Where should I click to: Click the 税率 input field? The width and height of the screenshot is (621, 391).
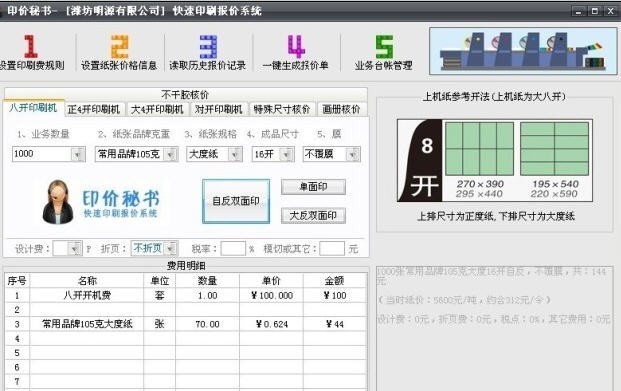pyautogui.click(x=233, y=249)
